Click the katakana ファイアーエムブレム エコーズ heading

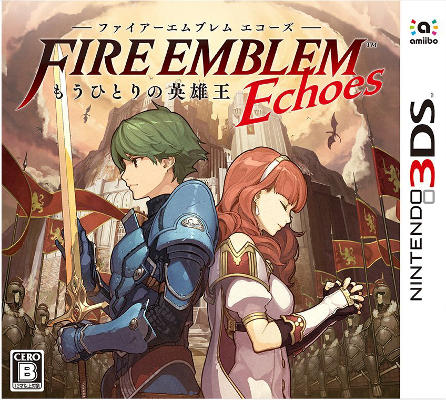(x=195, y=27)
